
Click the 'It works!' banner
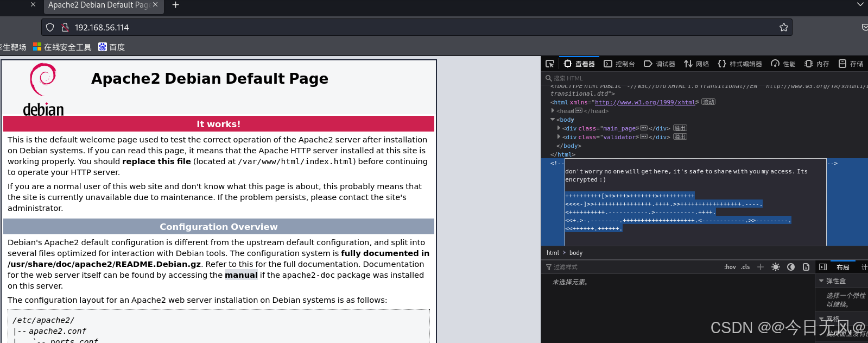(219, 124)
